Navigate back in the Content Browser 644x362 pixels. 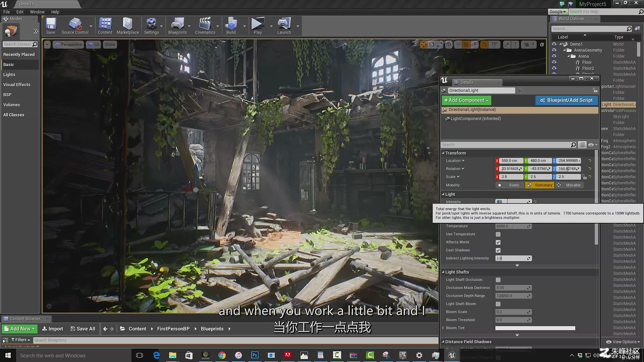click(x=105, y=329)
